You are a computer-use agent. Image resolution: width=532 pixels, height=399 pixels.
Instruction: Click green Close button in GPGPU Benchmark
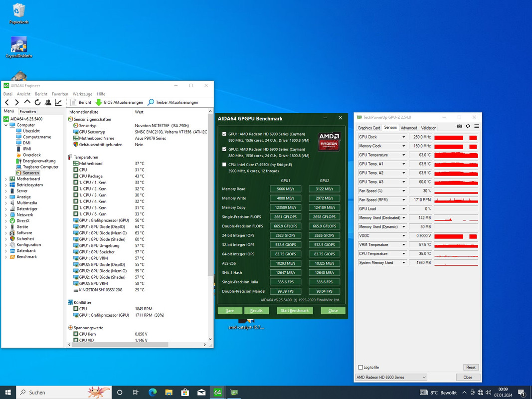click(333, 310)
